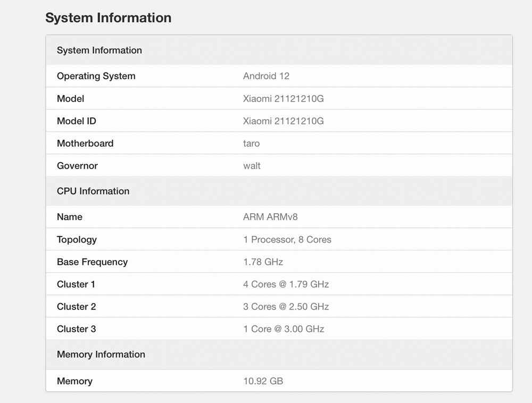Click the Base Frequency label
Image resolution: width=532 pixels, height=403 pixels.
[92, 262]
